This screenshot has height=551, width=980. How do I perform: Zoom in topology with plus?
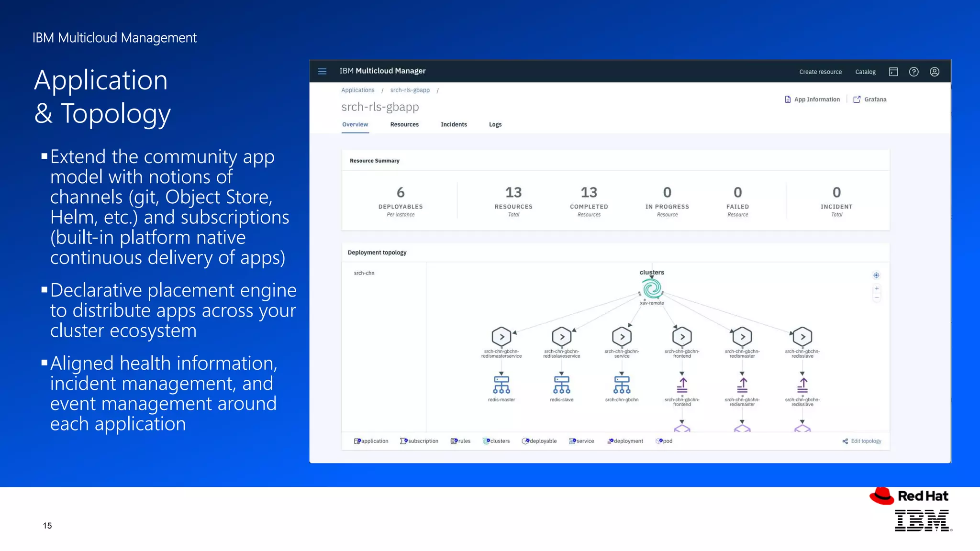click(x=877, y=288)
